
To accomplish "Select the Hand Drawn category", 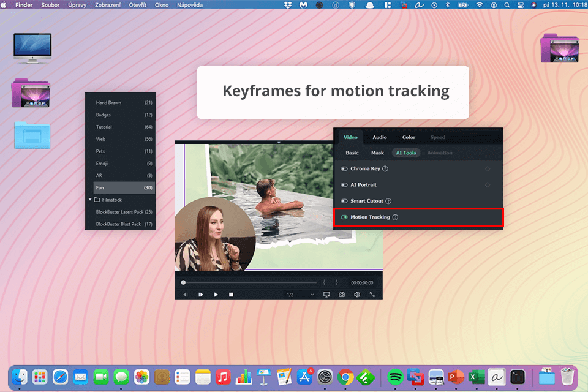I will pyautogui.click(x=124, y=102).
